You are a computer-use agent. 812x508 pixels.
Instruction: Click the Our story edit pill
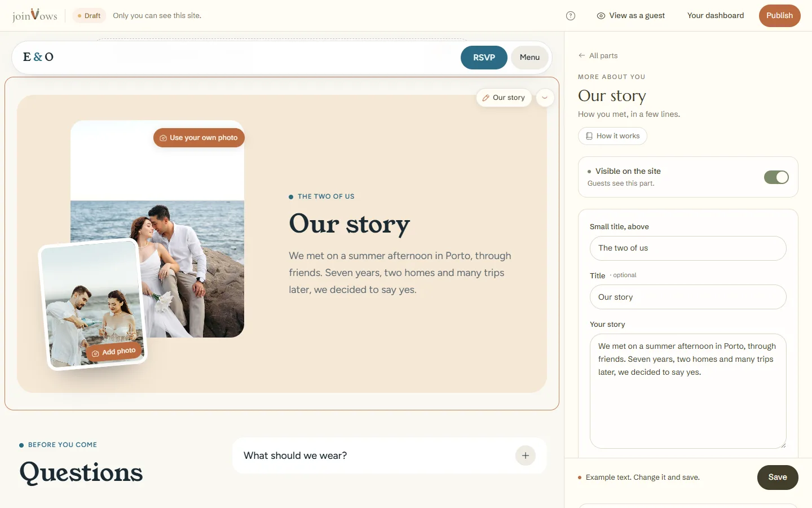[x=504, y=98]
